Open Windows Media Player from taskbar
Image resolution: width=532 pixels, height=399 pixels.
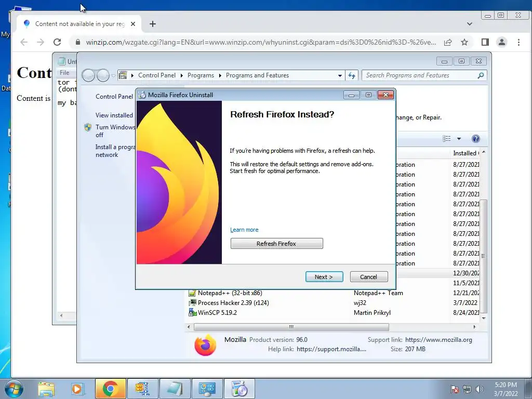[77, 389]
